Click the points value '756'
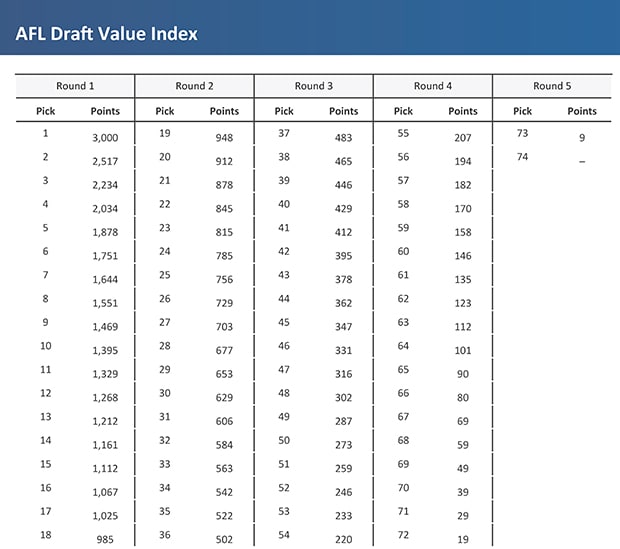Viewport: 620px width, 549px height. pyautogui.click(x=224, y=280)
